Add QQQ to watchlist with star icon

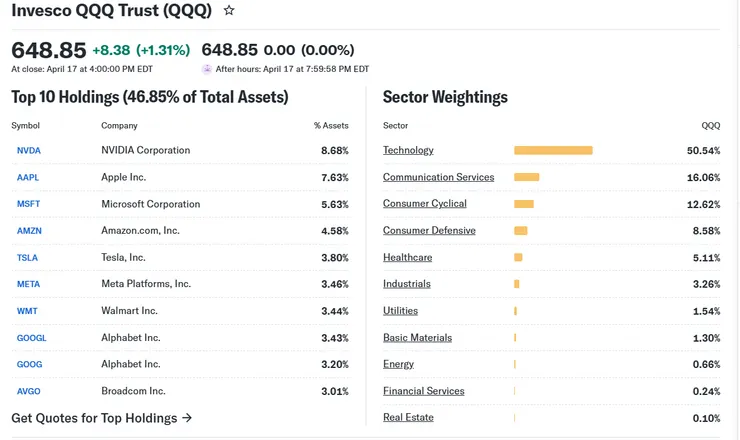[229, 11]
